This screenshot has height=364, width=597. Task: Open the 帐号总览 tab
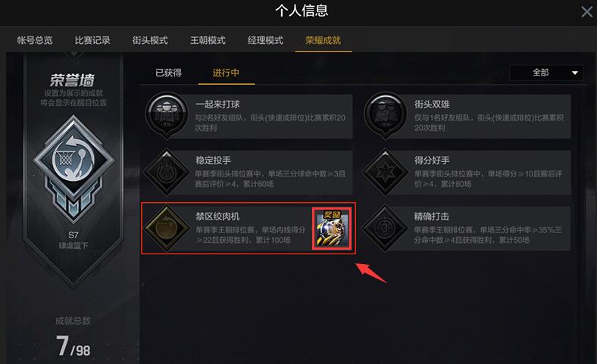(x=35, y=40)
